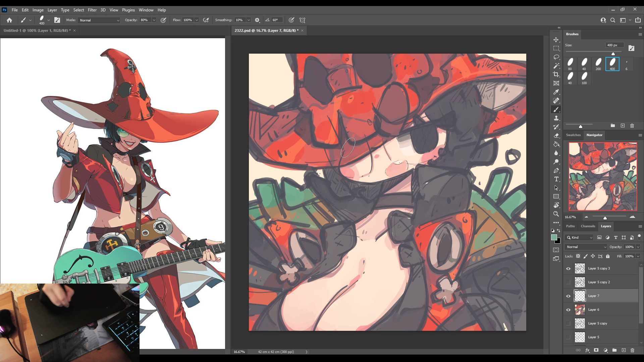Add a layer mask
The width and height of the screenshot is (644, 362).
(596, 350)
